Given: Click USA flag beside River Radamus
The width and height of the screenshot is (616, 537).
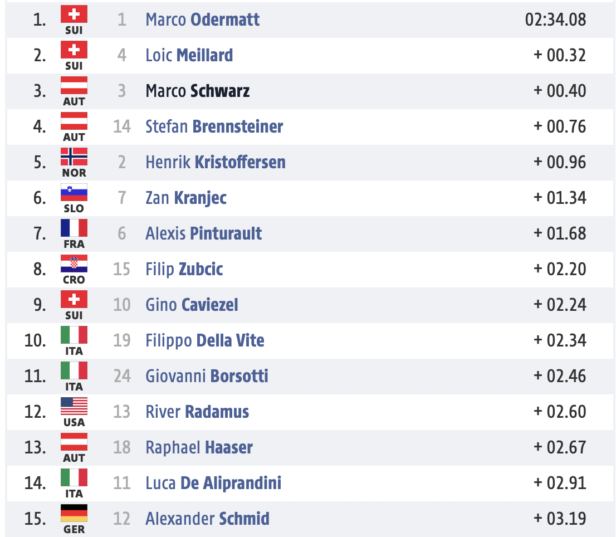Looking at the screenshot, I should (x=74, y=407).
